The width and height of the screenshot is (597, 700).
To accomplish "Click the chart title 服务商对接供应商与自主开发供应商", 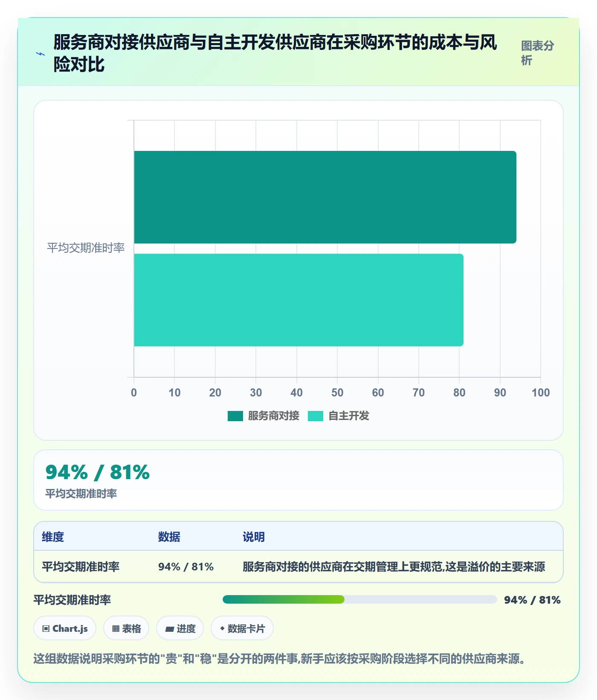I will [x=275, y=53].
